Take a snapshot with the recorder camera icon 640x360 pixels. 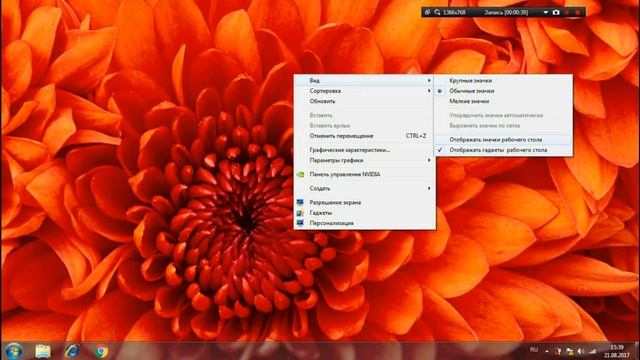pyautogui.click(x=556, y=13)
